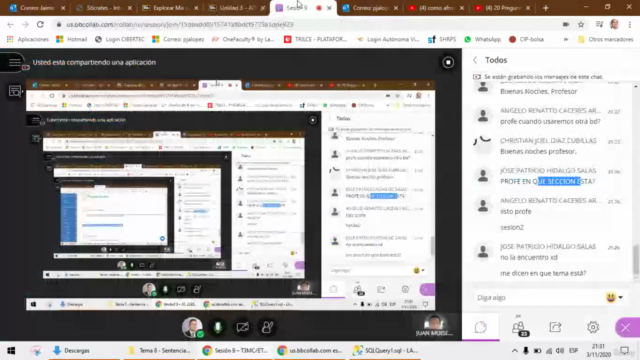Open the WhatsApp bookmark

click(482, 40)
